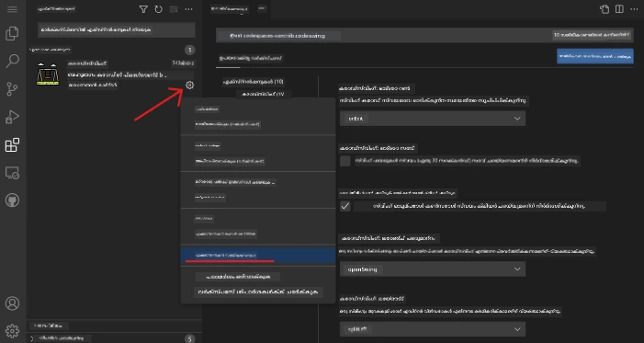Open the Manage gear at activity bar bottom
Viewport: 644px width, 343px height.
(12, 330)
